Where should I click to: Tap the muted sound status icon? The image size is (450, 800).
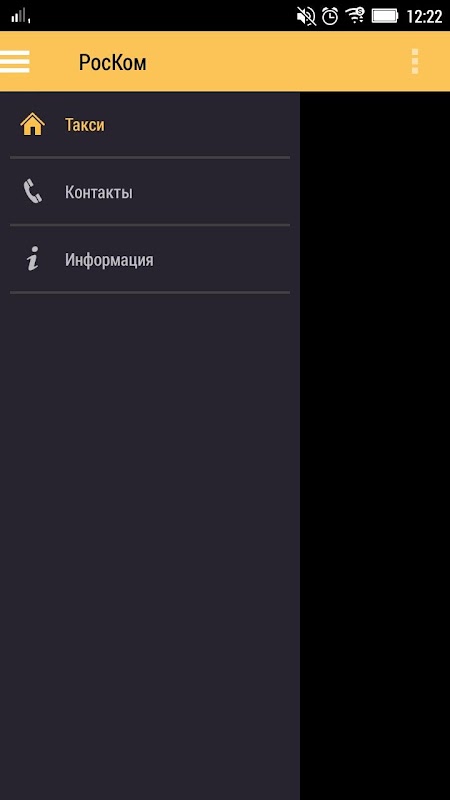click(x=306, y=16)
